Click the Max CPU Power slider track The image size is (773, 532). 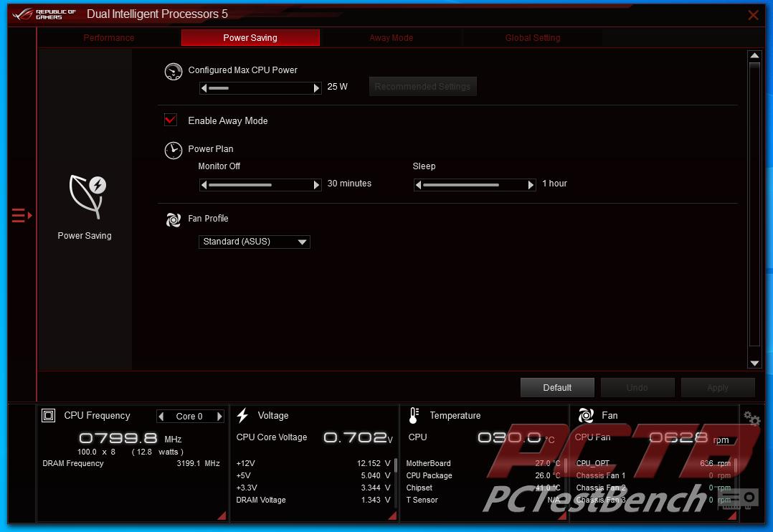(260, 88)
